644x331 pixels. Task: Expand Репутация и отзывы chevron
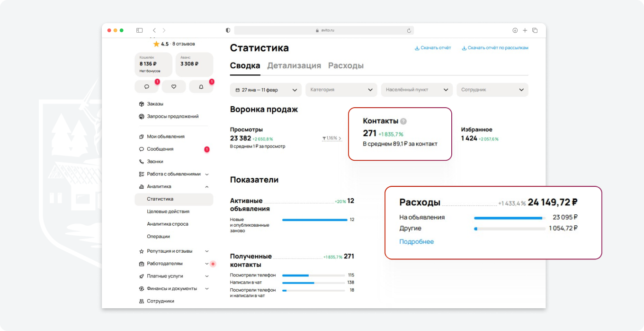coord(207,251)
